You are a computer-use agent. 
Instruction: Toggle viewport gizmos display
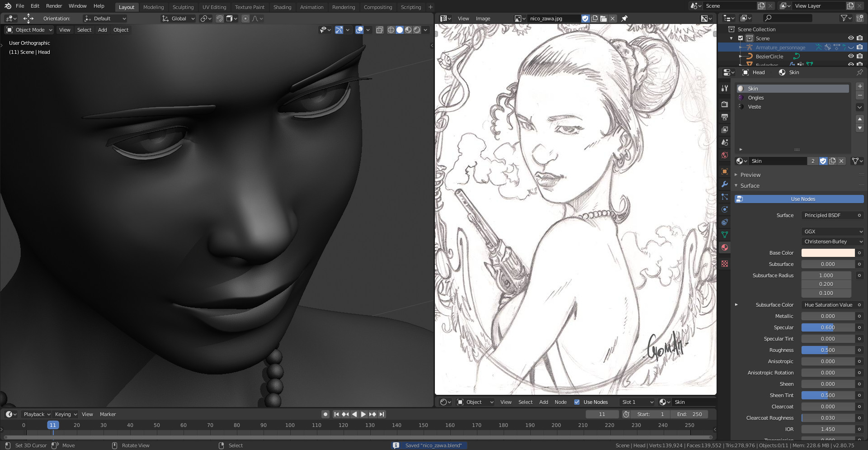(339, 30)
